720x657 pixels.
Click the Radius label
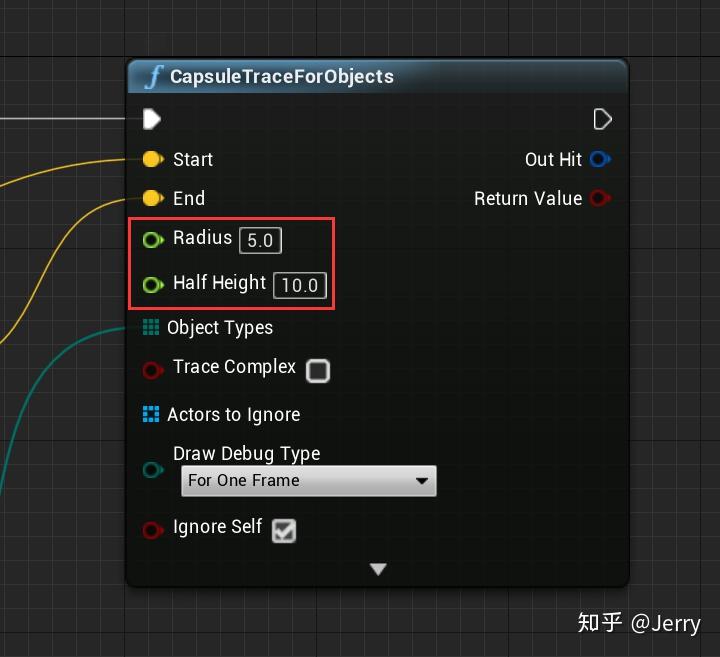point(202,237)
